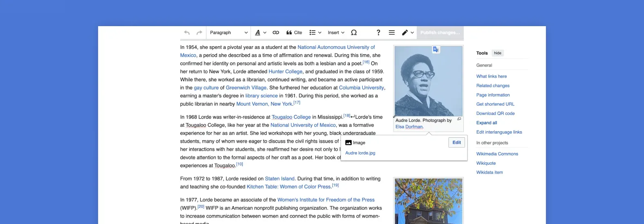Click Get shortened URL
The width and height of the screenshot is (644, 224).
(x=495, y=104)
